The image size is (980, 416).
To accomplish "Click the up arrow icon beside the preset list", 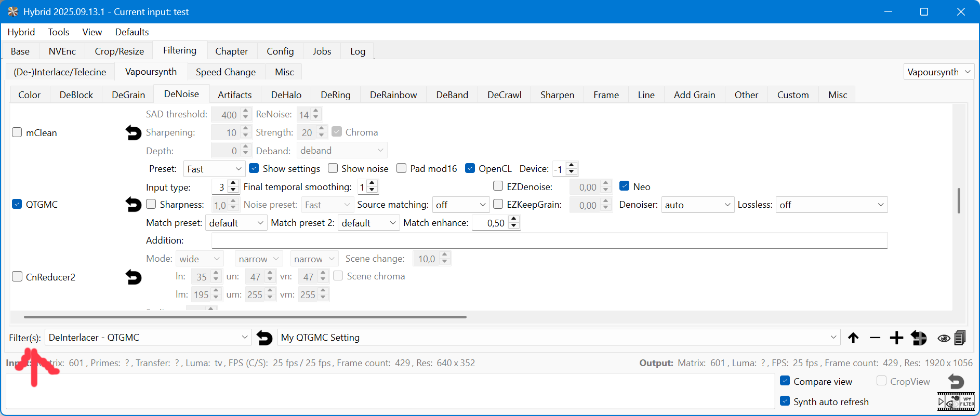I will 853,338.
